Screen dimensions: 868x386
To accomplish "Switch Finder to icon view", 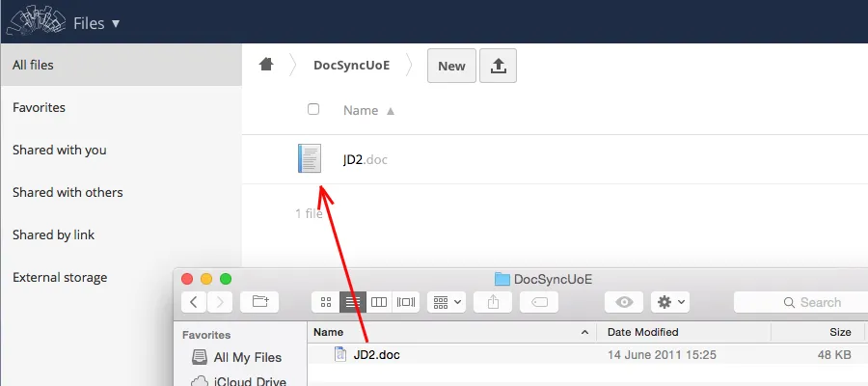I will point(326,302).
